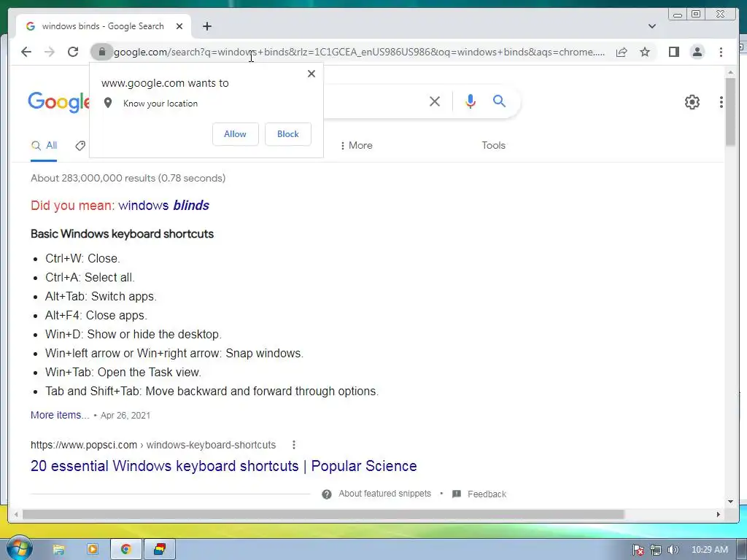Bookmark this tab with the star
Image resolution: width=747 pixels, height=560 pixels.
(x=645, y=52)
